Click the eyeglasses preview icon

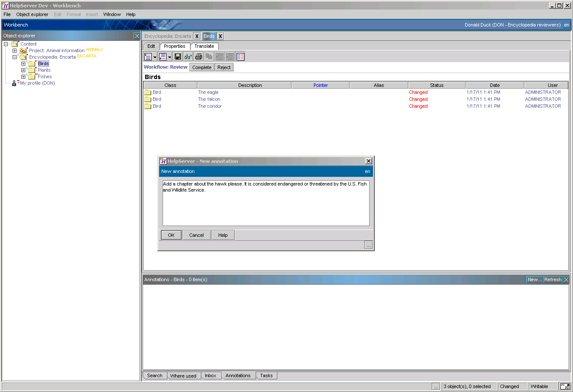click(188, 56)
